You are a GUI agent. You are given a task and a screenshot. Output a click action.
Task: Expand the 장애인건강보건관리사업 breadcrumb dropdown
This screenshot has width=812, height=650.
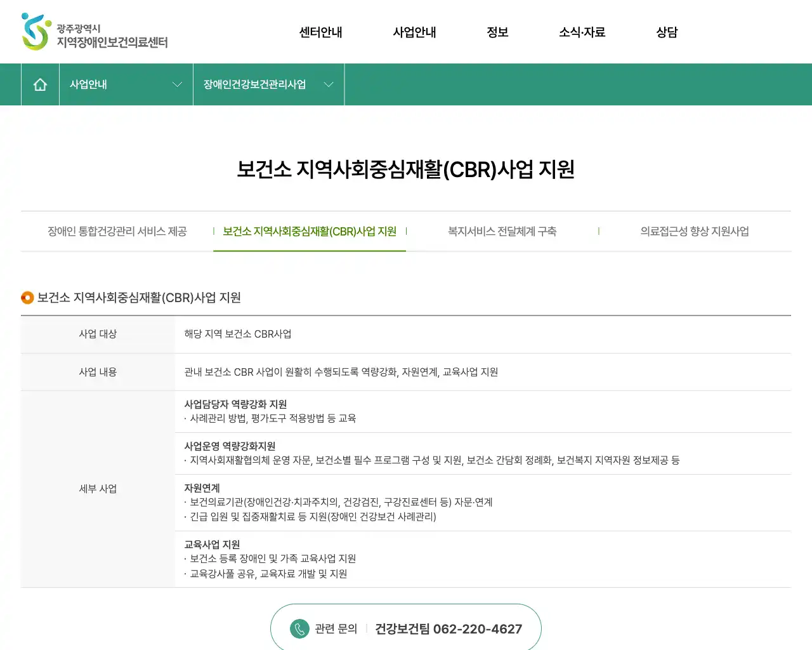(x=268, y=84)
